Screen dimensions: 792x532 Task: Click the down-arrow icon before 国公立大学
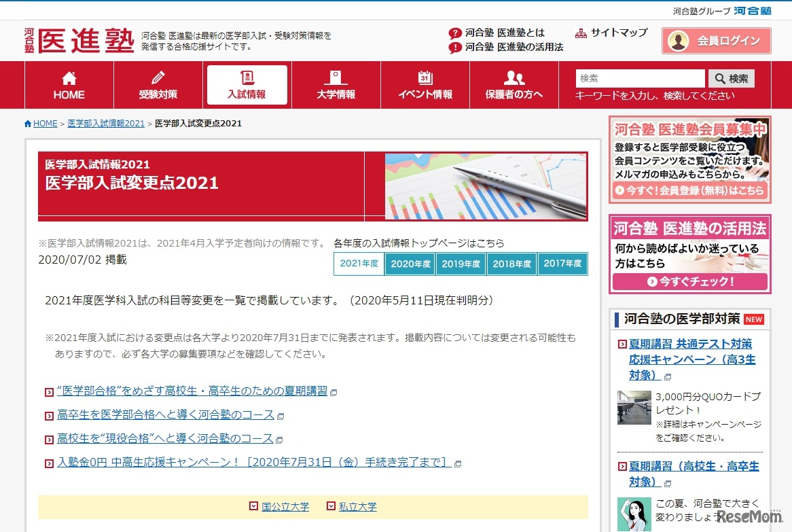[254, 506]
